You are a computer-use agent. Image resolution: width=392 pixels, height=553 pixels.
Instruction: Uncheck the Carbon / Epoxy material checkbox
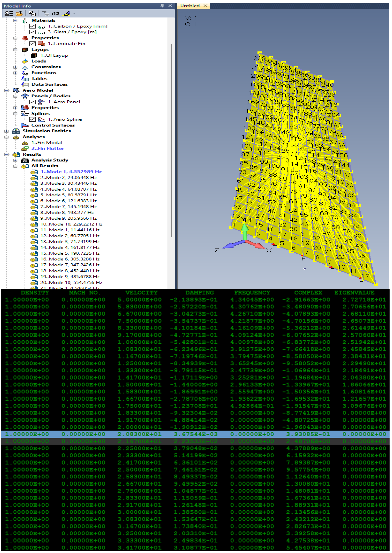tap(33, 26)
